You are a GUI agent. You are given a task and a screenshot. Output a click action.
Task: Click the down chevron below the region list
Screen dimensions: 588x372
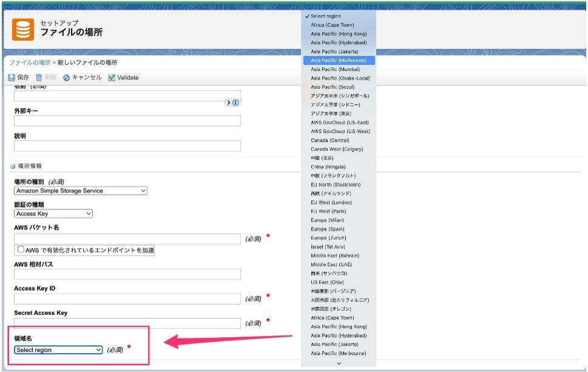[x=339, y=363]
